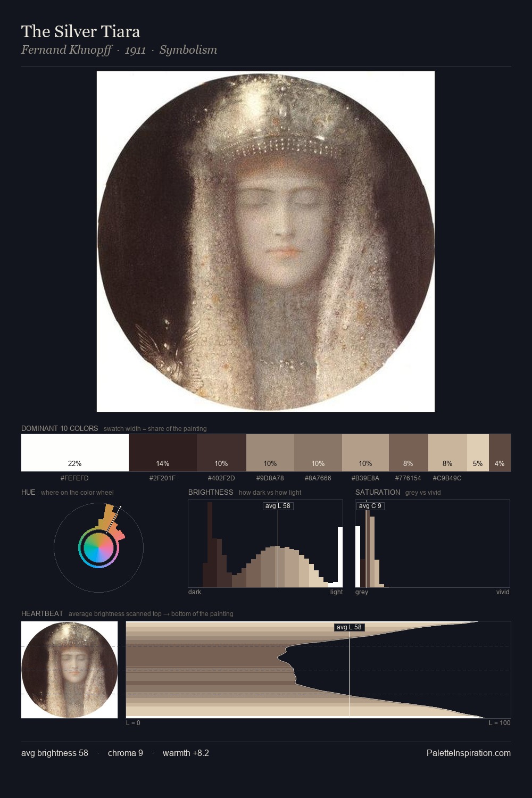This screenshot has width=532, height=798.
Task: Click the BRIGHTNESS section heading
Action: click(211, 492)
